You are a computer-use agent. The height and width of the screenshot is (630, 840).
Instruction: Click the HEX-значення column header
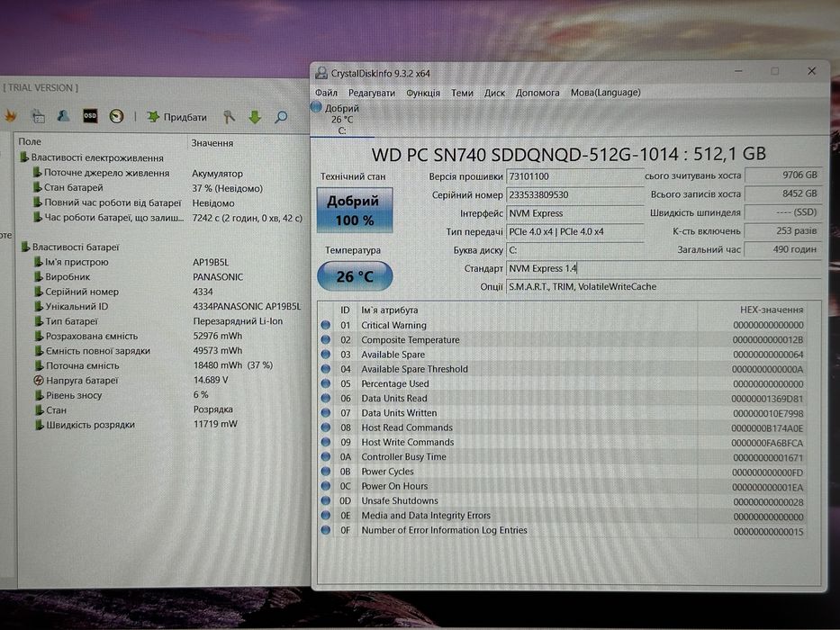click(x=772, y=310)
